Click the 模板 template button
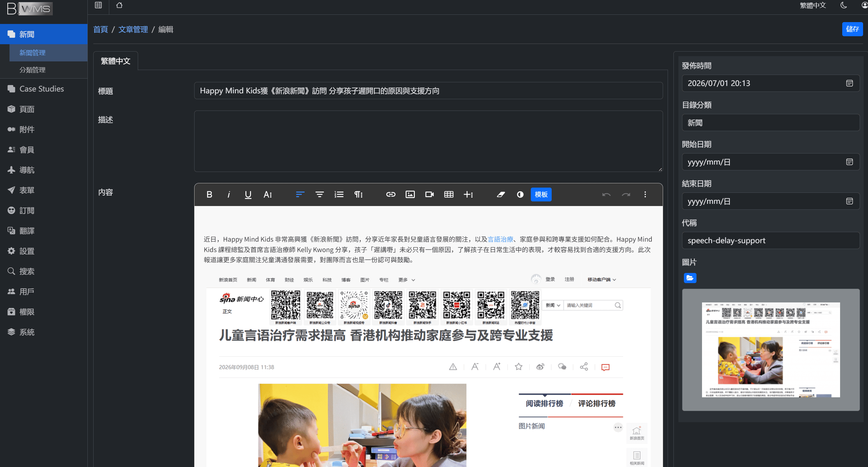The height and width of the screenshot is (467, 868). point(541,194)
